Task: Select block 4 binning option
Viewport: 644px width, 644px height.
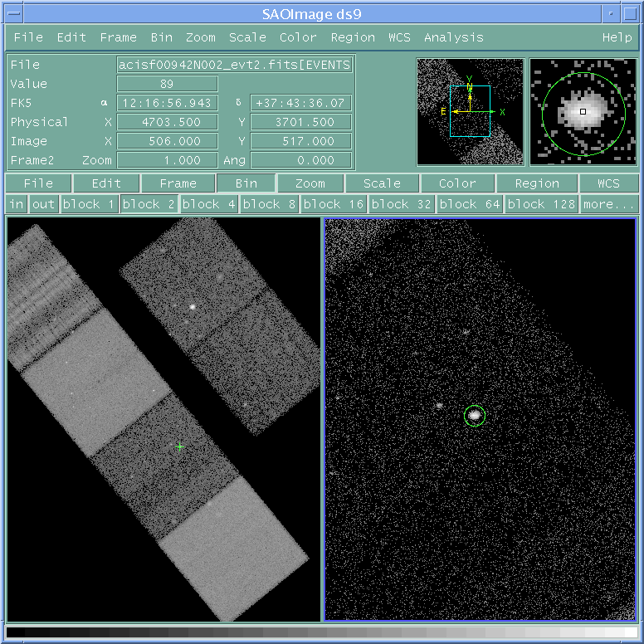Action: [209, 204]
